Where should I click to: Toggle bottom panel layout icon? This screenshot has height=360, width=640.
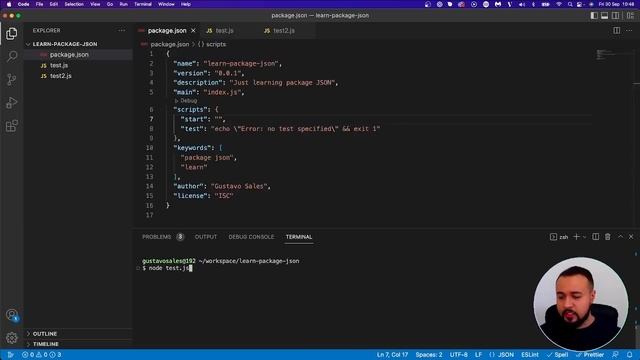[604, 16]
